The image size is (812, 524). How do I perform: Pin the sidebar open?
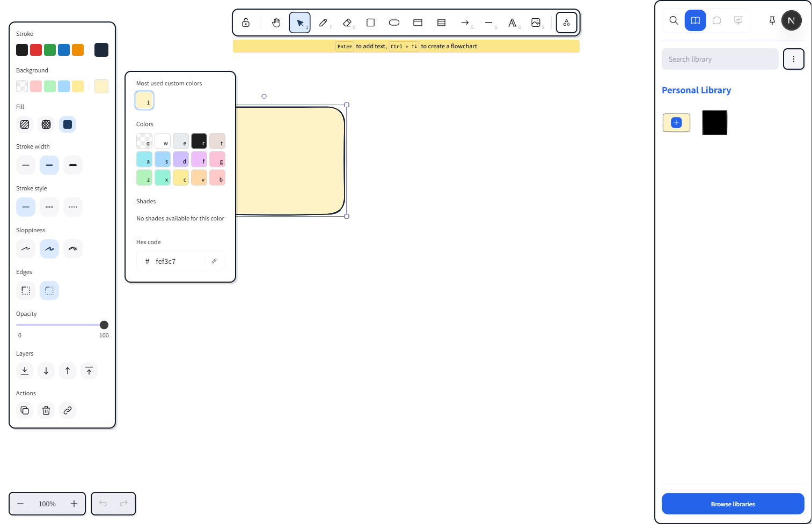tap(772, 20)
